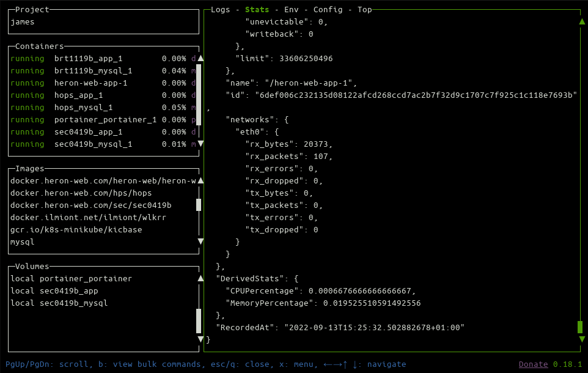Screen dimensions: 588x373
Task: Select image docker.heron-web.com/sec/sec0419b
Action: point(90,205)
